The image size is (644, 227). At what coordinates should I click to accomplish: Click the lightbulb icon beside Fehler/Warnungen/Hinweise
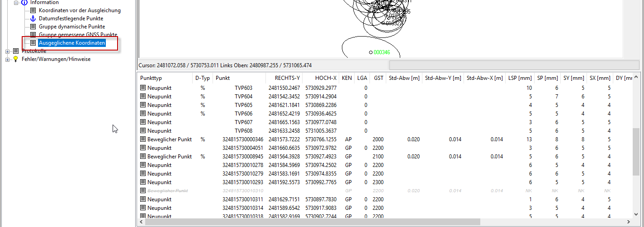(16, 59)
